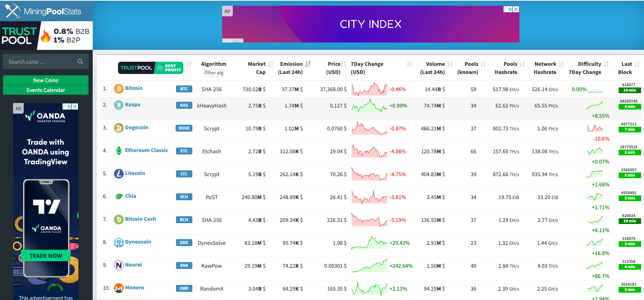Image resolution: width=644 pixels, height=300 pixels.
Task: Open the DNX ticker badge
Action: pyautogui.click(x=184, y=242)
